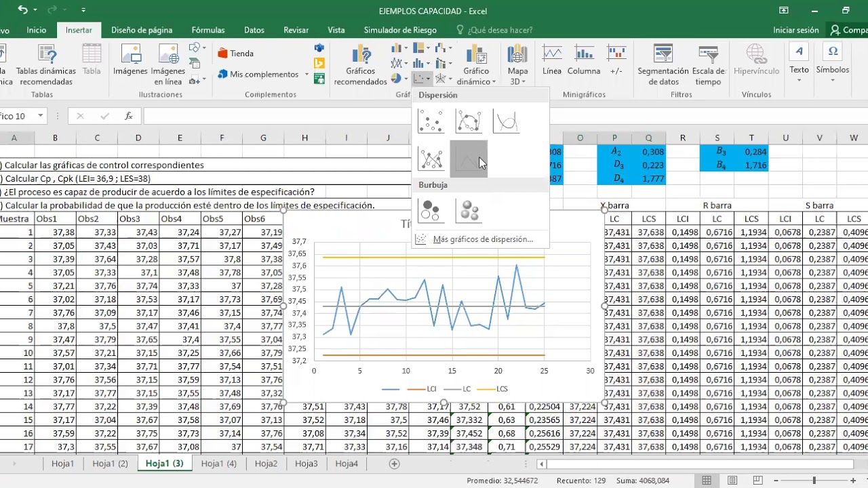Open the Simulador de Riesgo tab
The width and height of the screenshot is (868, 488).
400,30
